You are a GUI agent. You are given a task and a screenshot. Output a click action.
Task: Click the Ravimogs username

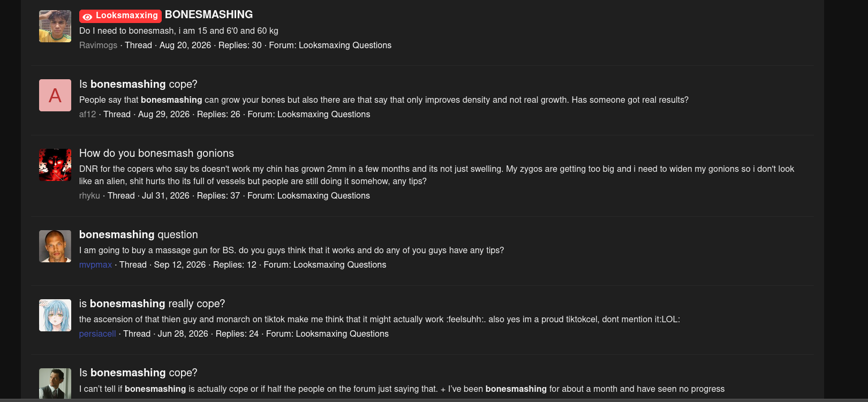click(98, 45)
